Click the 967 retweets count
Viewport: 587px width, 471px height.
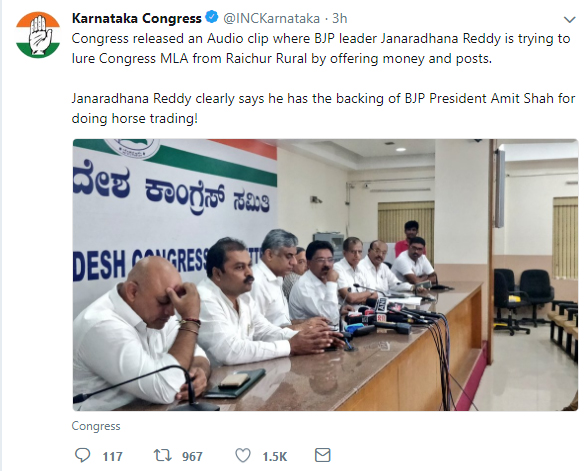[x=192, y=456]
